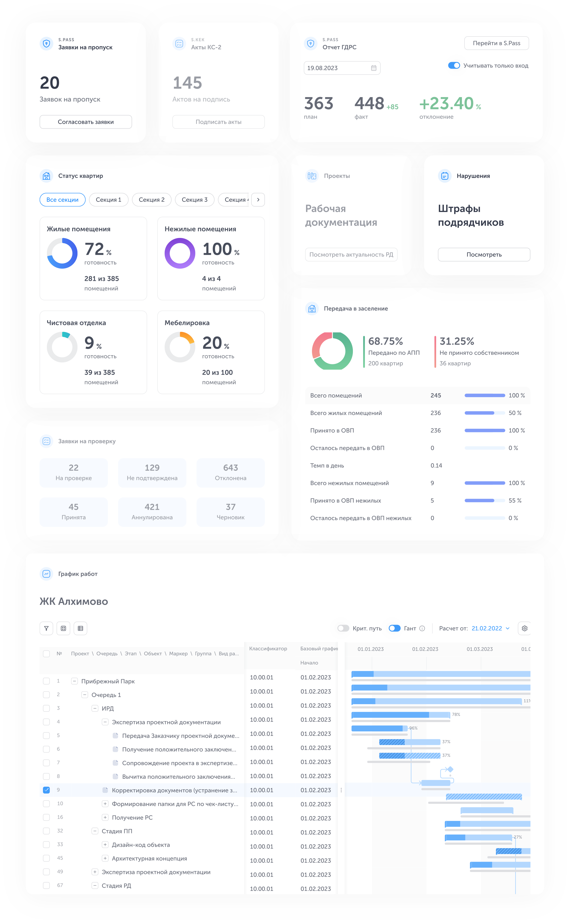Screen dimensions: 570x924
Task: Click the Акты КС-2 list icon
Action: [x=179, y=44]
